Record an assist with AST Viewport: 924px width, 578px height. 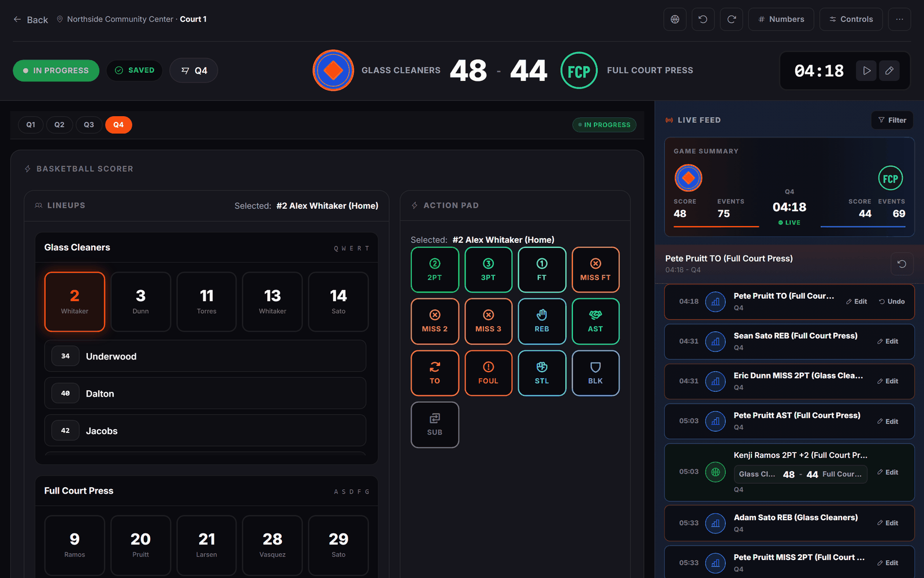(x=595, y=321)
